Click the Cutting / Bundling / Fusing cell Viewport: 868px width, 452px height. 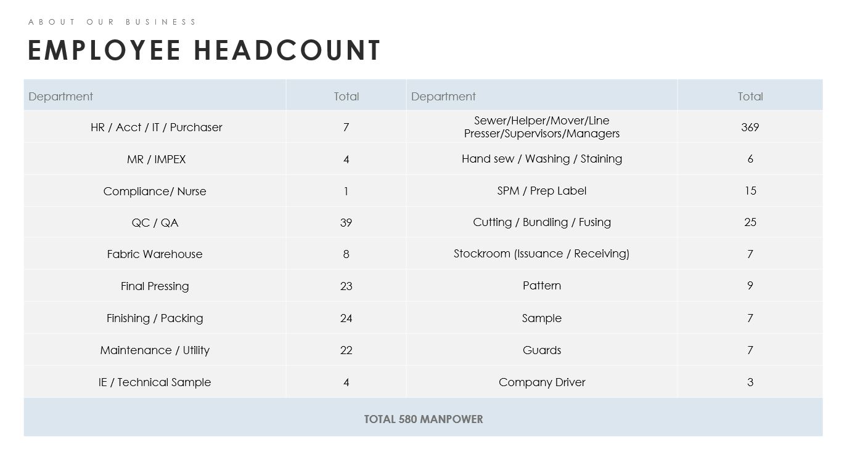point(541,222)
